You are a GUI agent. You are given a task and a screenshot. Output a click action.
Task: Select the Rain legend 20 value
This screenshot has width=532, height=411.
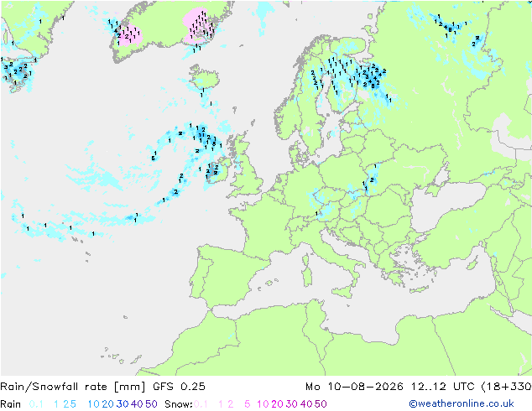click(x=107, y=404)
